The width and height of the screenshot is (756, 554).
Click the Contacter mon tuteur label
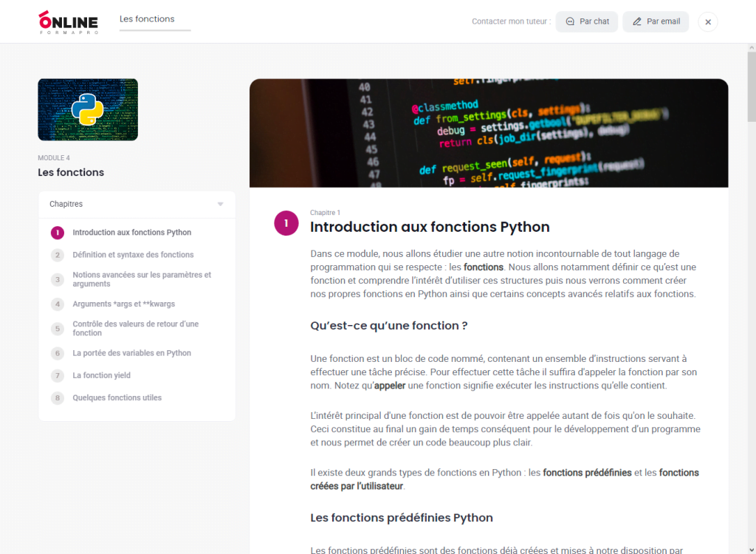(x=511, y=21)
